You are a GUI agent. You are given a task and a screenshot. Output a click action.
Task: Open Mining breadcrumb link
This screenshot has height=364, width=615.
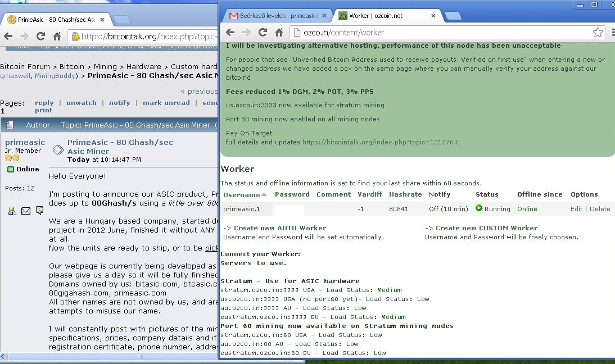pos(105,67)
